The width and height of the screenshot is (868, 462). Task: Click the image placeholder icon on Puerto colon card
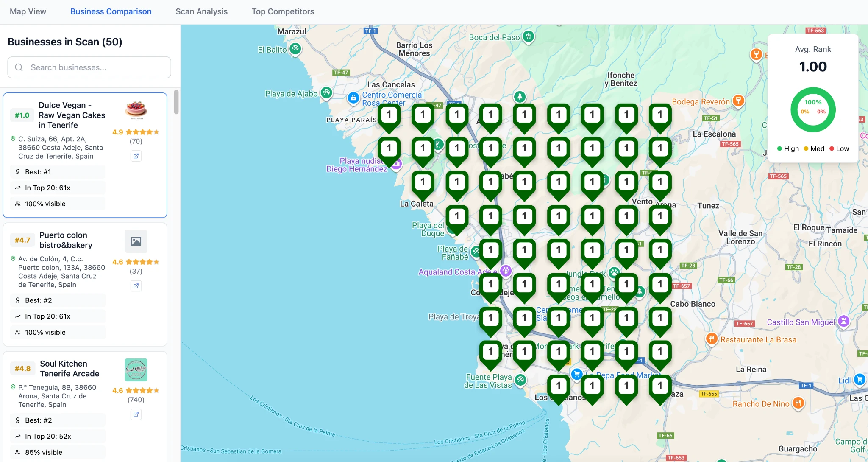tap(136, 241)
